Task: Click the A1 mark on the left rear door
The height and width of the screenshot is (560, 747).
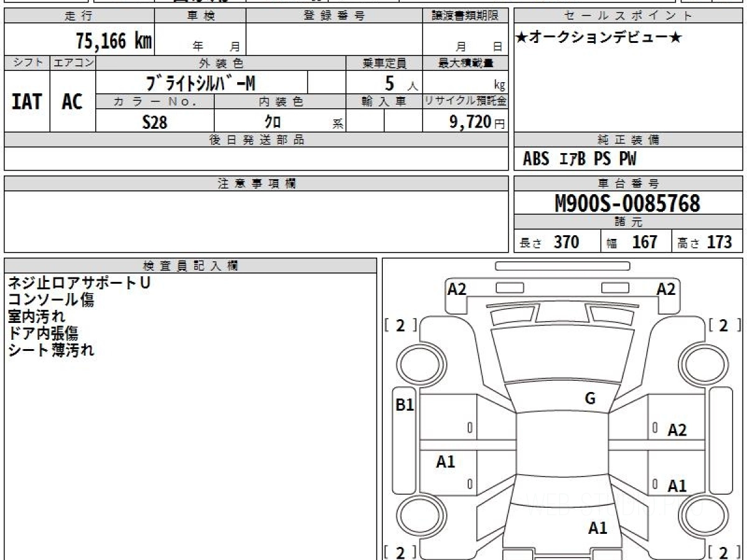Action: (x=446, y=462)
